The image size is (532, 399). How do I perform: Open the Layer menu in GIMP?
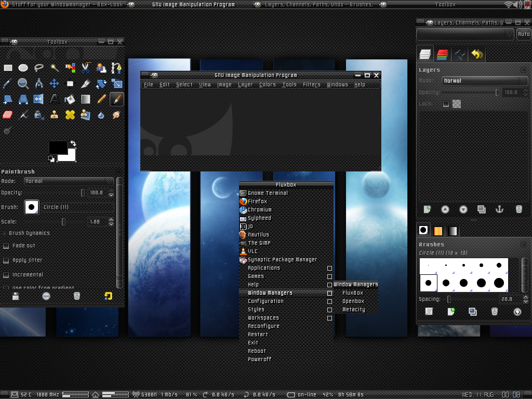[x=245, y=85]
